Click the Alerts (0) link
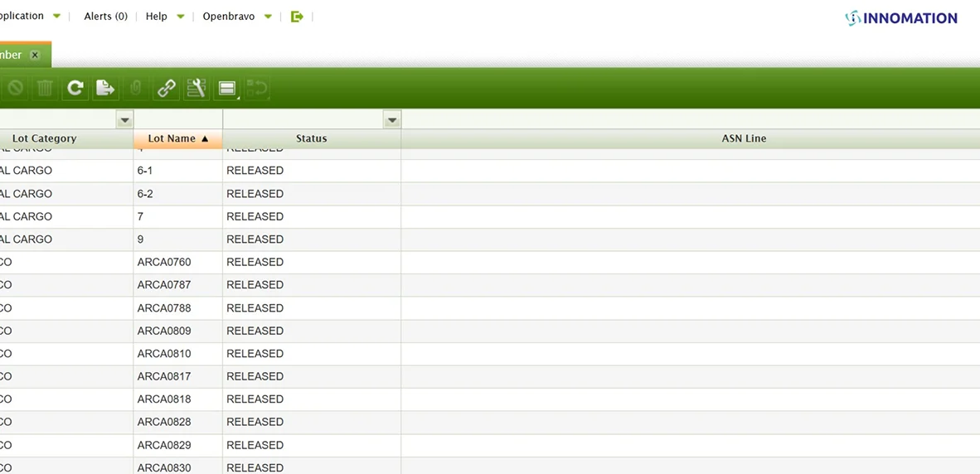 [105, 17]
